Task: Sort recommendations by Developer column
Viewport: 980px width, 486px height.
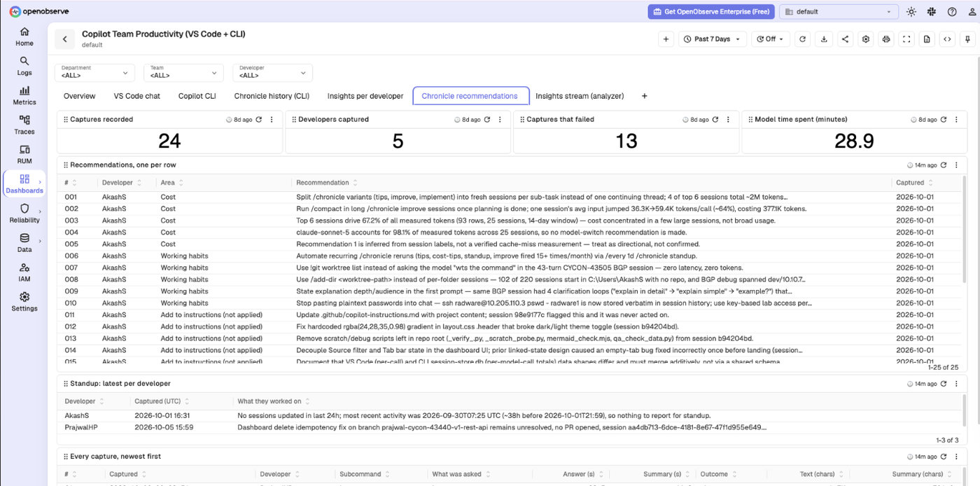Action: pos(120,183)
